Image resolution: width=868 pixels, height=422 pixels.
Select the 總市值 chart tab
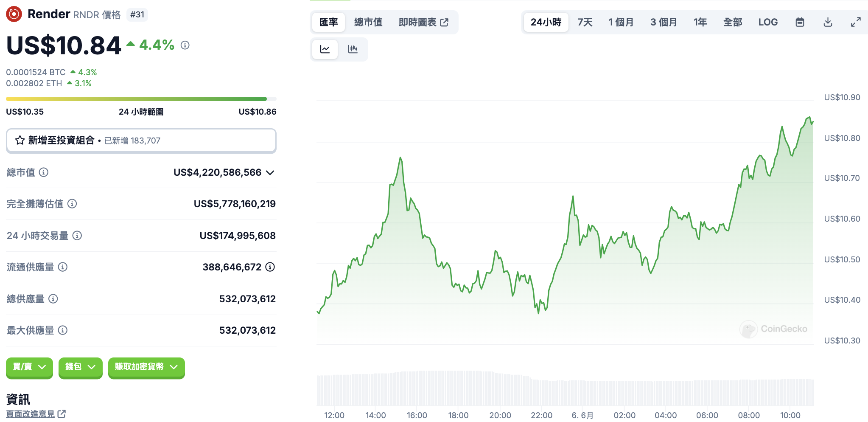pyautogui.click(x=368, y=22)
